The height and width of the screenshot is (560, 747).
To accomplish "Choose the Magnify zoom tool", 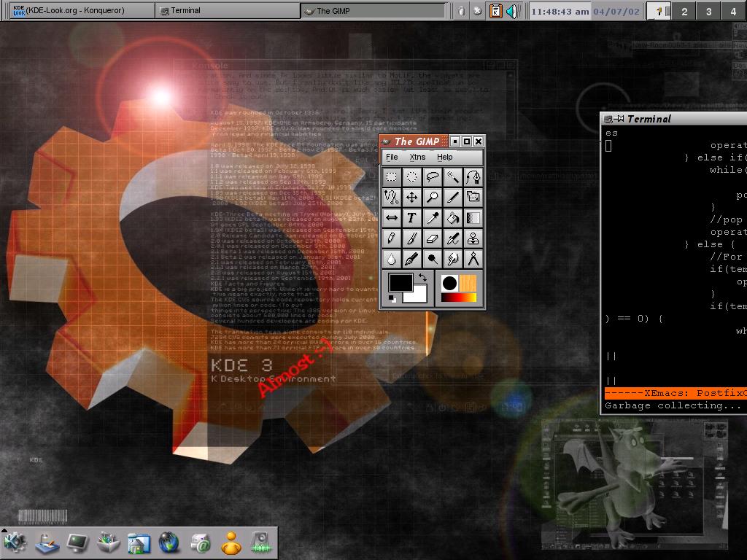I will tap(432, 197).
